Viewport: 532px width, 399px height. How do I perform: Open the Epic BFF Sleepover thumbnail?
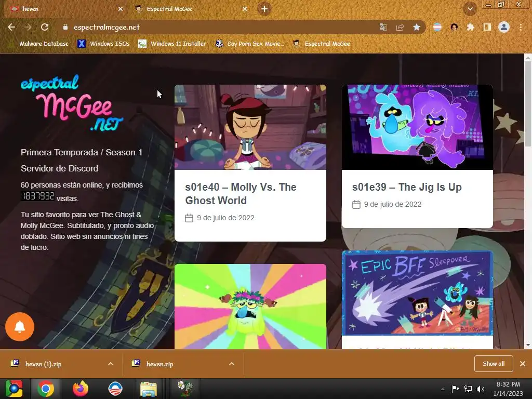(417, 293)
